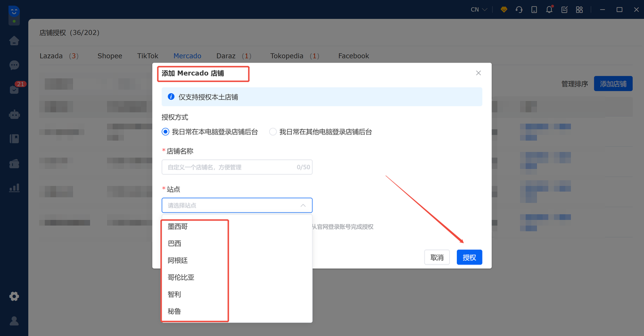The image size is (644, 336).
Task: Open the wallet icon in the sidebar
Action: [x=14, y=163]
